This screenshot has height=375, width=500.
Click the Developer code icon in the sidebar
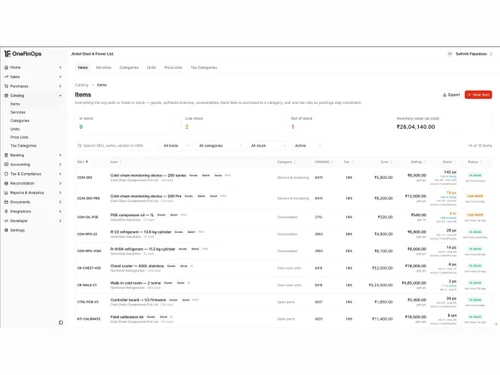click(6, 221)
